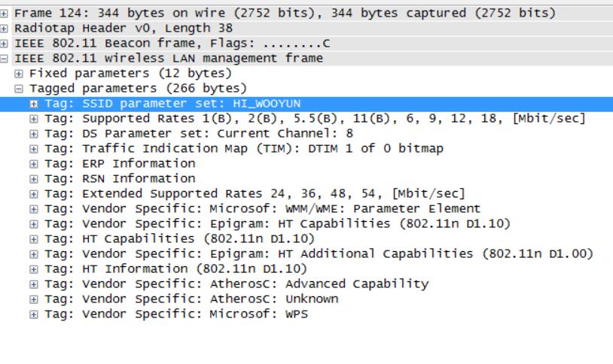Expand the AtherosC Unknown vendor tag

click(35, 299)
